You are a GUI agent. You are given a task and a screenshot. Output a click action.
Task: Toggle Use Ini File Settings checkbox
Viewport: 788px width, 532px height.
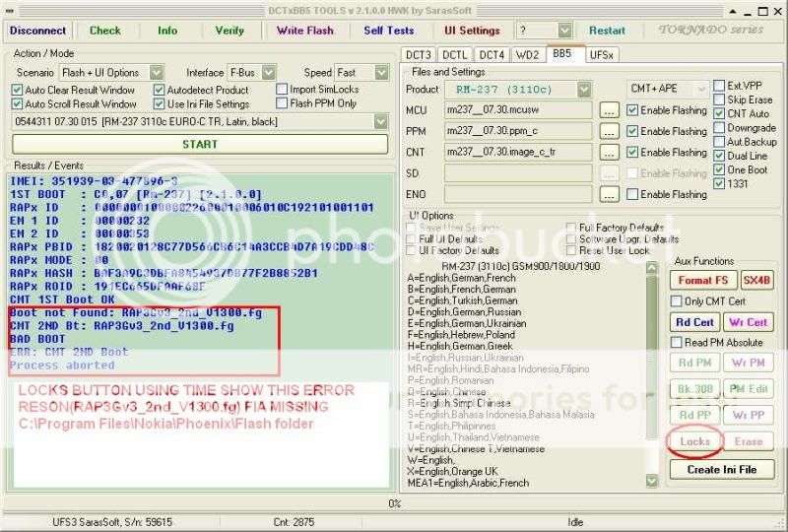tap(159, 104)
